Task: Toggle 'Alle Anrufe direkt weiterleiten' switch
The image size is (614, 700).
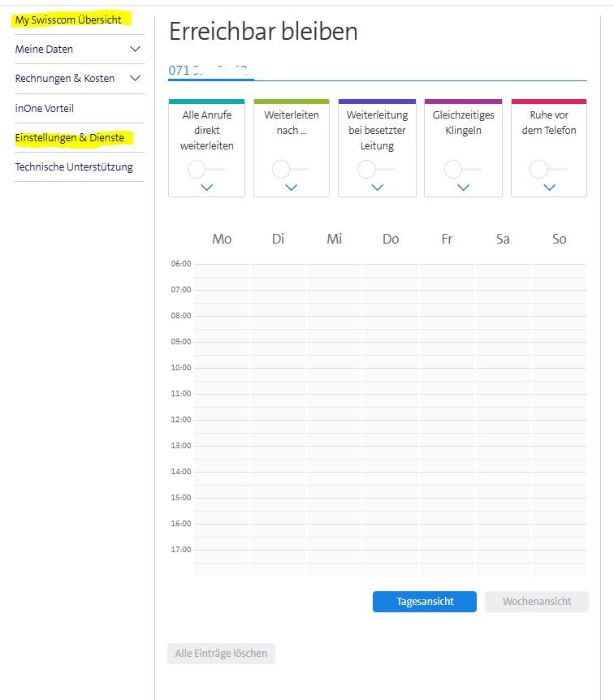Action: point(205,169)
